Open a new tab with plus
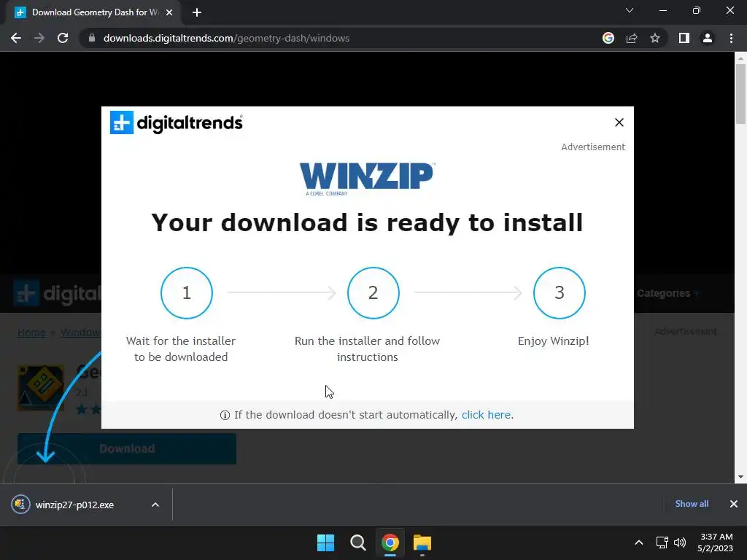Image resolution: width=747 pixels, height=560 pixels. point(197,12)
